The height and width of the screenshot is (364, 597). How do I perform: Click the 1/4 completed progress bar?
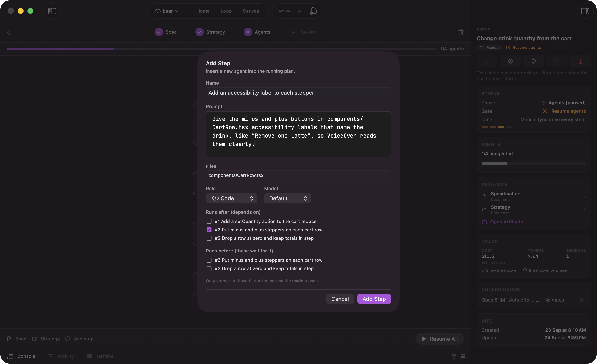533,163
